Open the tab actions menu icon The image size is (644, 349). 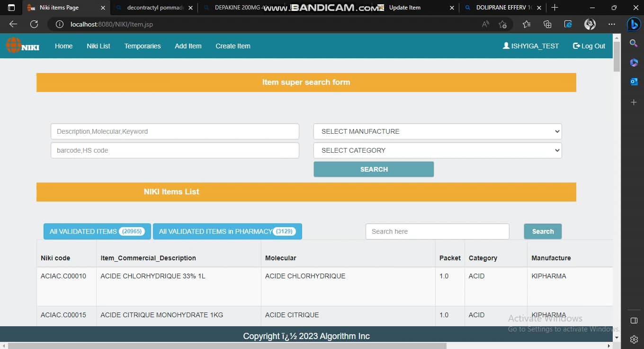pyautogui.click(x=11, y=8)
